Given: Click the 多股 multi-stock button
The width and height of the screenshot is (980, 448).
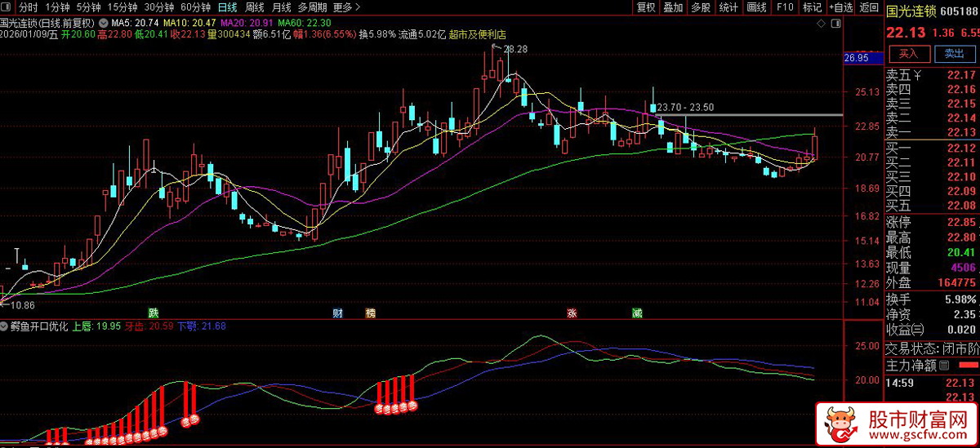Looking at the screenshot, I should click(701, 7).
